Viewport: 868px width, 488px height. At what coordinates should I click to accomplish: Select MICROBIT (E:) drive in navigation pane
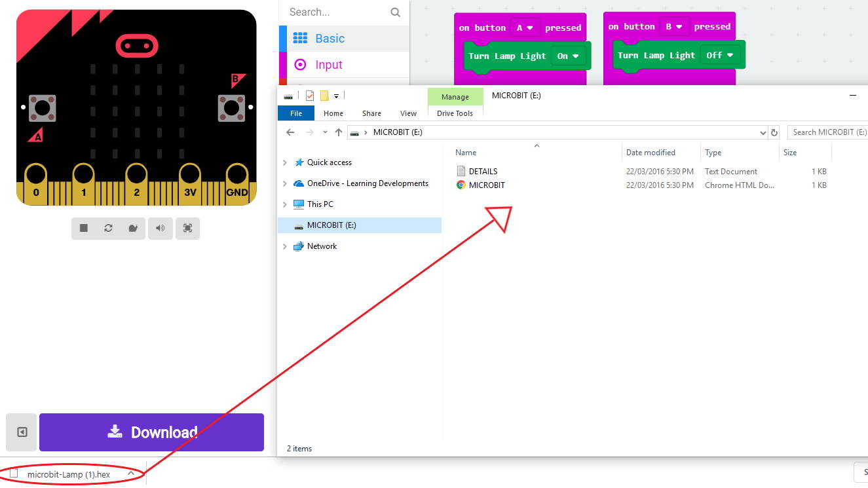point(360,225)
